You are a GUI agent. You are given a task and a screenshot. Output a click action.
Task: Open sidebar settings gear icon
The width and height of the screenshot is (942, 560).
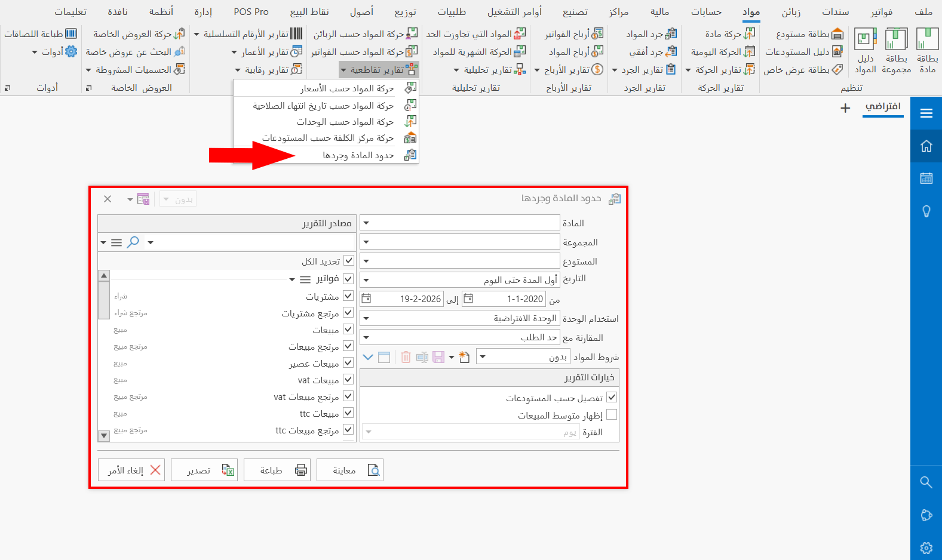(926, 547)
